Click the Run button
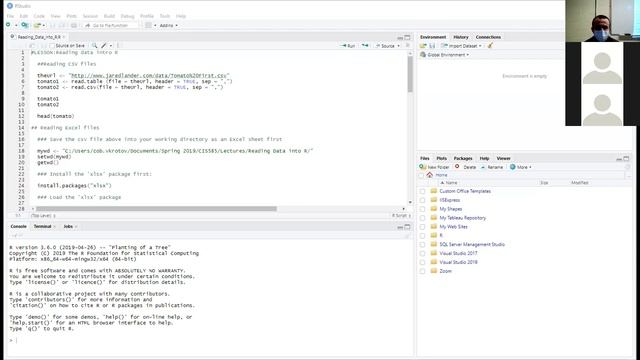Image resolution: width=640 pixels, height=360 pixels. coord(348,46)
